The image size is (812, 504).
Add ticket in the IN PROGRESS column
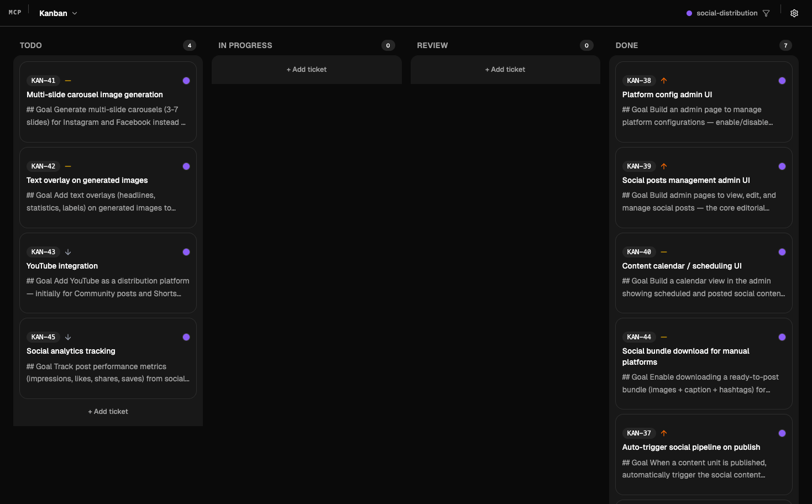pos(307,70)
